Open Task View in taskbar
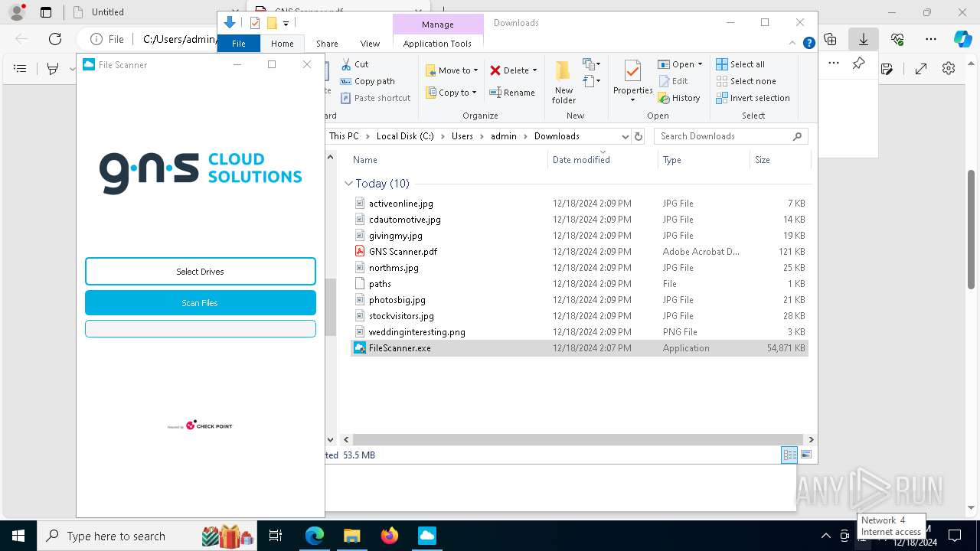 coord(276,536)
